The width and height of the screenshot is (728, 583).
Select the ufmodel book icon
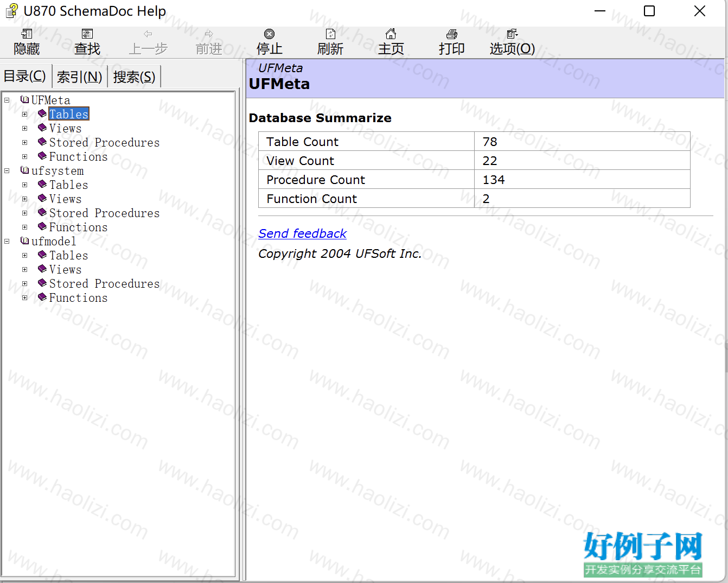click(x=24, y=241)
